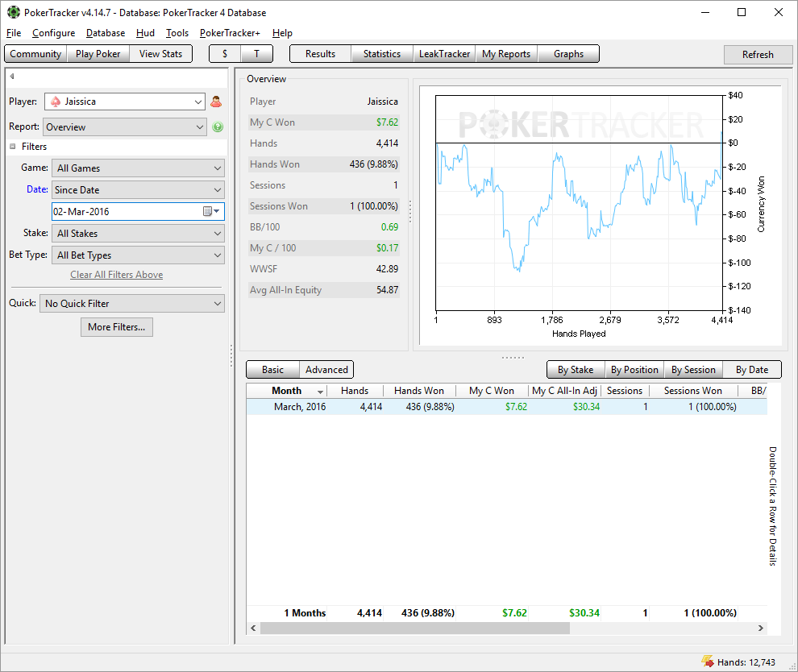This screenshot has width=798, height=672.
Task: Click the BB/100 value 0.69
Action: coord(390,227)
